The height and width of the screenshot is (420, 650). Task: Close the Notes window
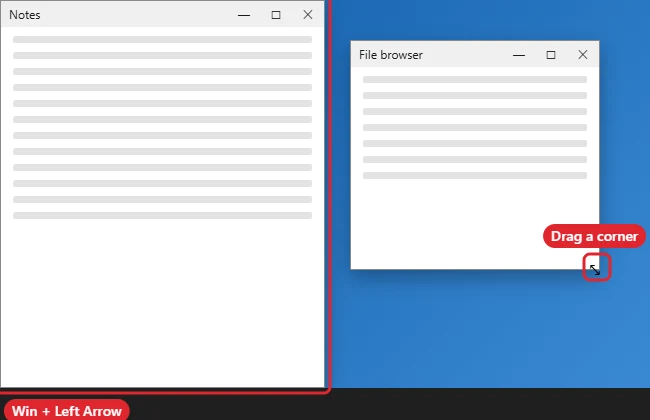[308, 15]
